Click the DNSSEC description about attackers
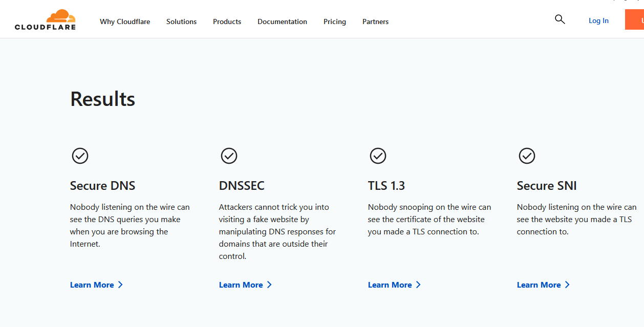Image resolution: width=644 pixels, height=327 pixels. (277, 232)
